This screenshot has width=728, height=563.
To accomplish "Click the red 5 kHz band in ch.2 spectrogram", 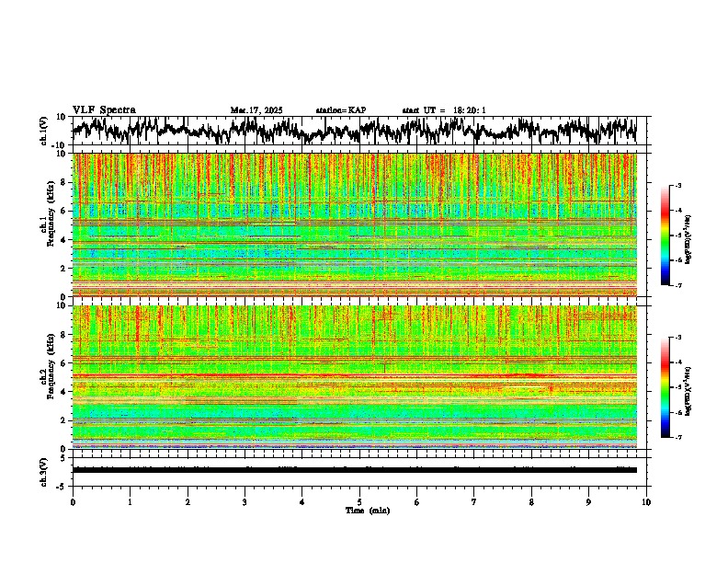I will 354,374.
